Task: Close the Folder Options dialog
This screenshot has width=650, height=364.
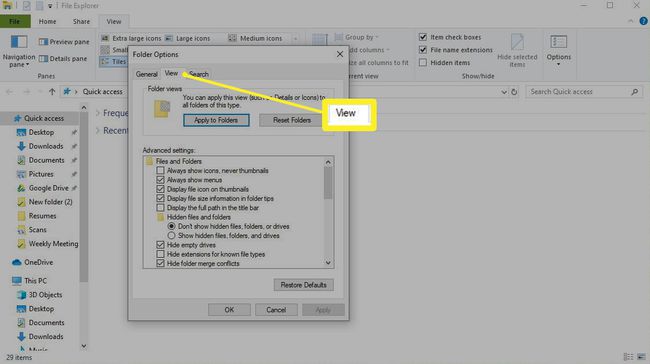Action: [340, 54]
